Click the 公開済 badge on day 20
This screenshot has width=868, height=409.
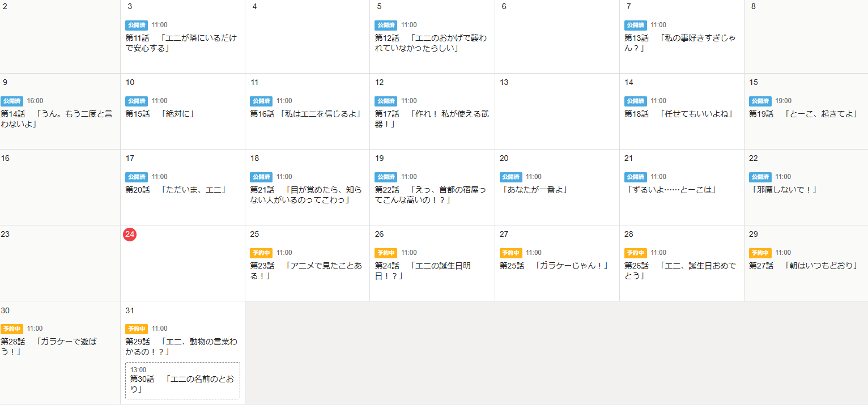pos(510,177)
